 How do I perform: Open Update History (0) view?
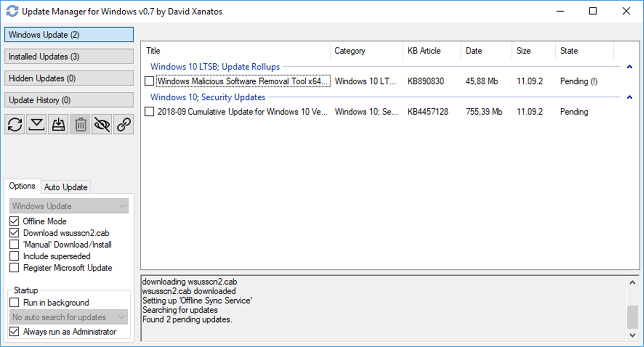pyautogui.click(x=69, y=100)
